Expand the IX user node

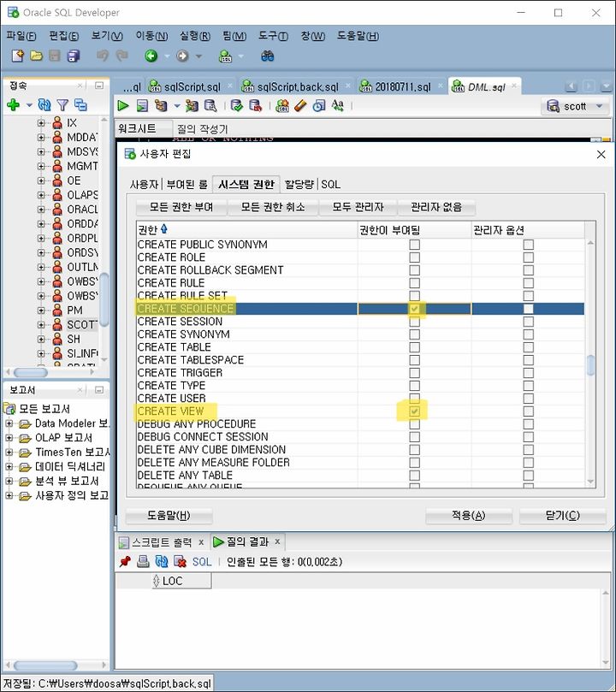[41, 122]
